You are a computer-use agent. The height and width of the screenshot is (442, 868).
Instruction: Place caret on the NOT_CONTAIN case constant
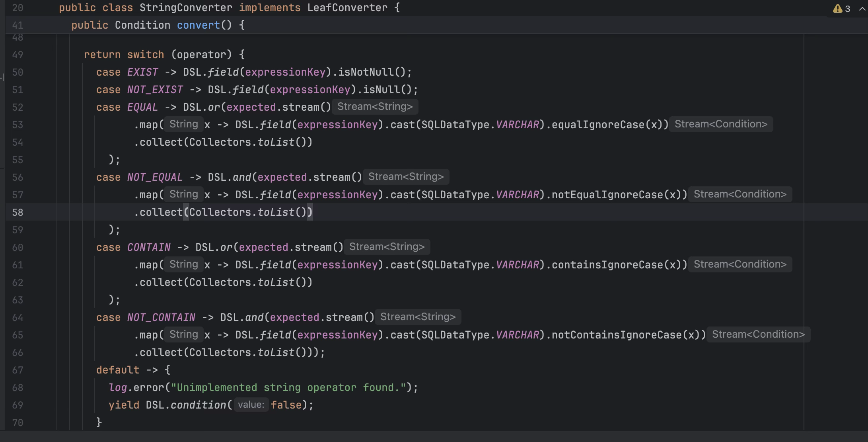click(x=161, y=317)
